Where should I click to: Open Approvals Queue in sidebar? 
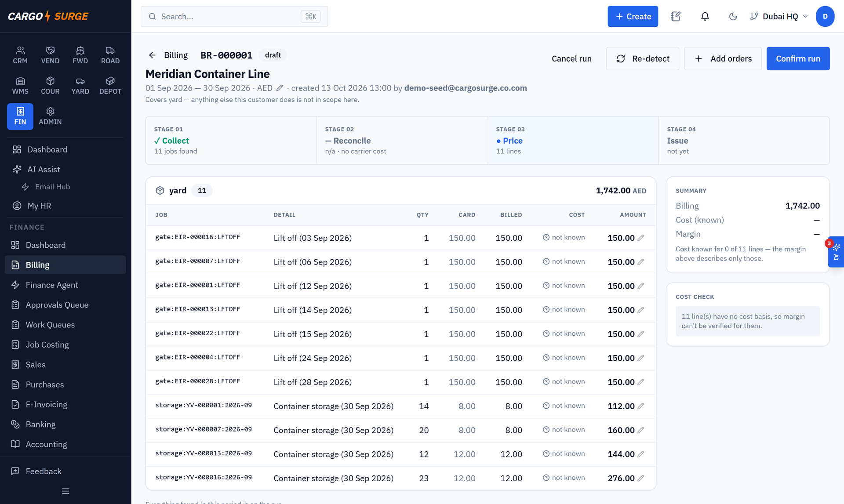click(x=65, y=305)
